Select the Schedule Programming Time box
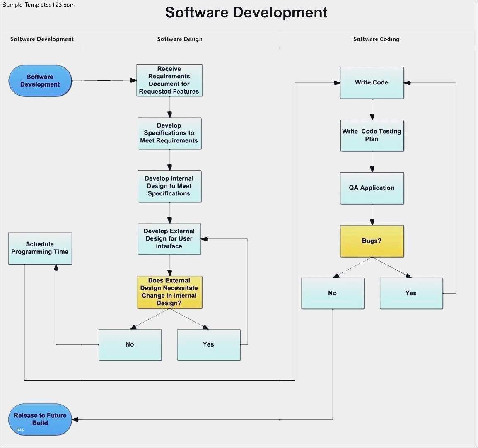Image resolution: width=478 pixels, height=448 pixels. pyautogui.click(x=40, y=248)
